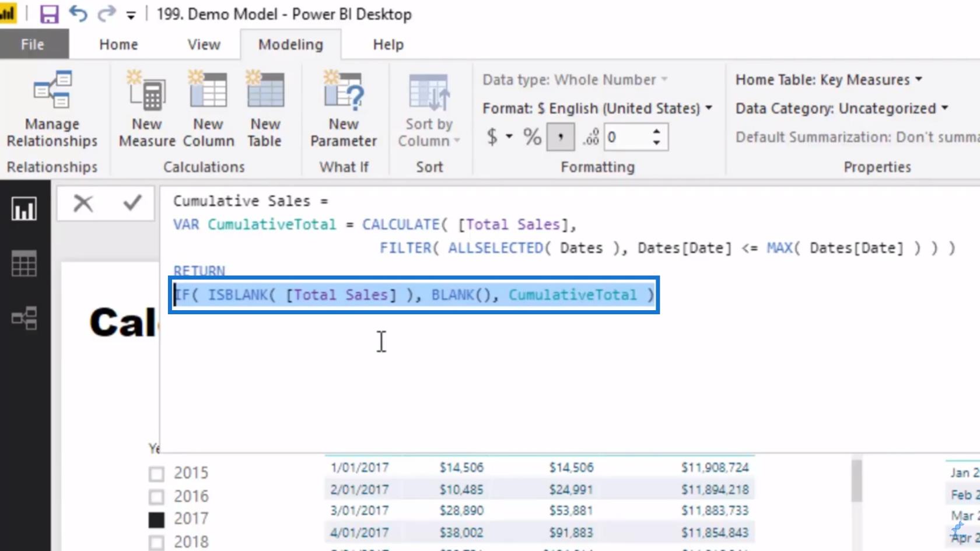Decrease decimal places with the down arrow
The height and width of the screenshot is (551, 980).
click(x=657, y=143)
